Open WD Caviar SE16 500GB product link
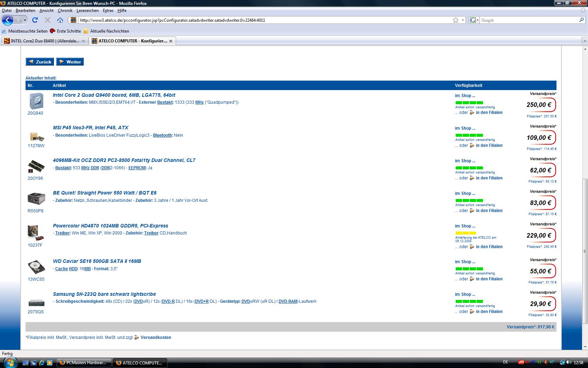This screenshot has height=368, width=588. point(97,261)
